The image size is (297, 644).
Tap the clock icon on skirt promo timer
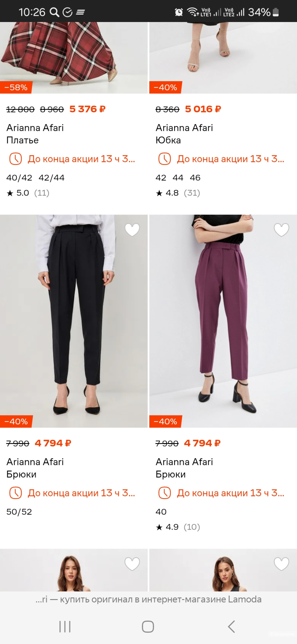click(x=165, y=159)
